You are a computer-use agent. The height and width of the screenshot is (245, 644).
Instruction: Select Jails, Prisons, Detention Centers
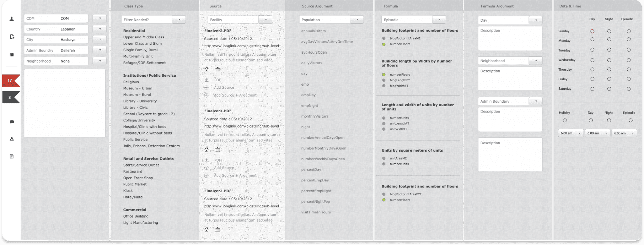(x=151, y=146)
